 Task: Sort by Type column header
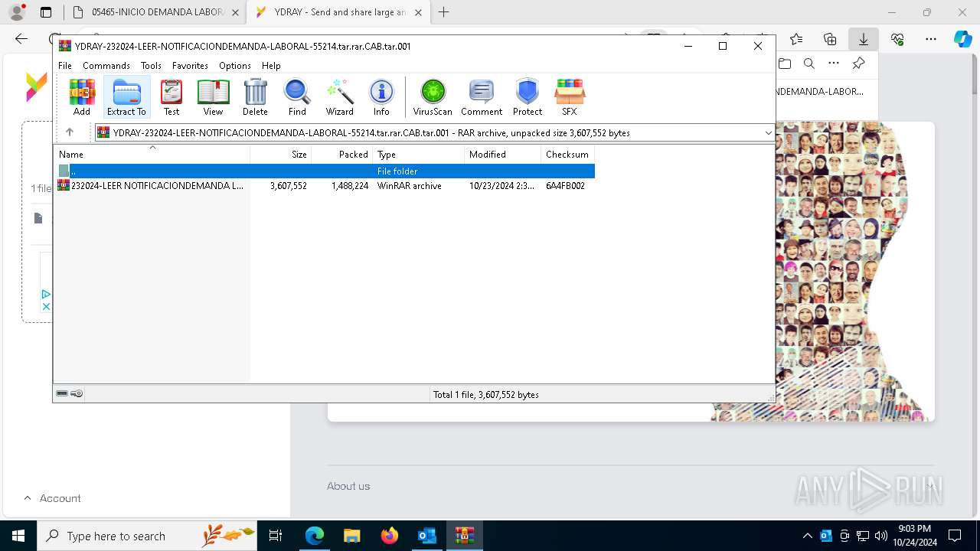tap(419, 155)
